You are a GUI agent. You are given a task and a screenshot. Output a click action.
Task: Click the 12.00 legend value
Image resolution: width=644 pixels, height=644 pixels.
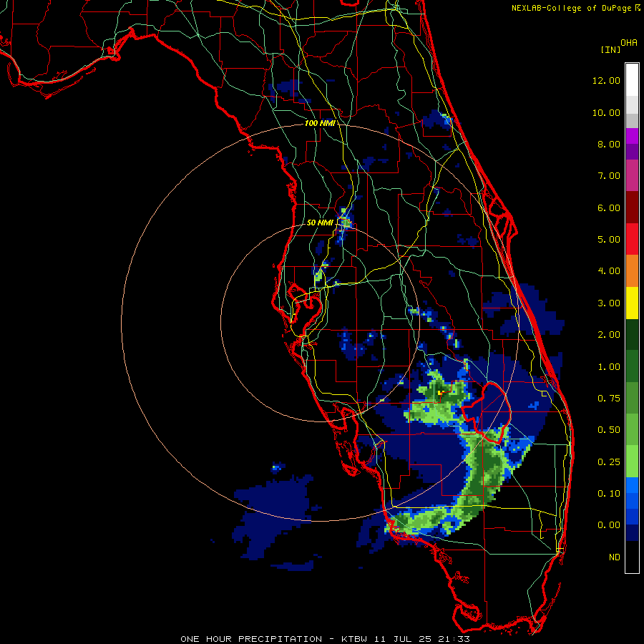pyautogui.click(x=606, y=80)
